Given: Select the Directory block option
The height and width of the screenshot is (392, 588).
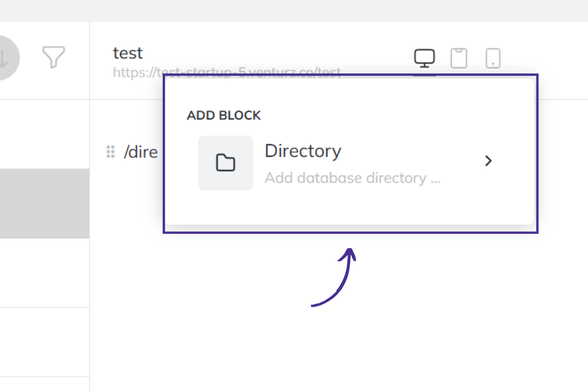Looking at the screenshot, I should [x=303, y=151].
